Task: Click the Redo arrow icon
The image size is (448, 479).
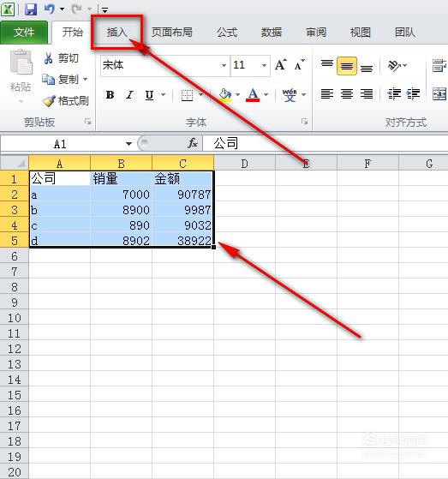Action: (x=75, y=9)
